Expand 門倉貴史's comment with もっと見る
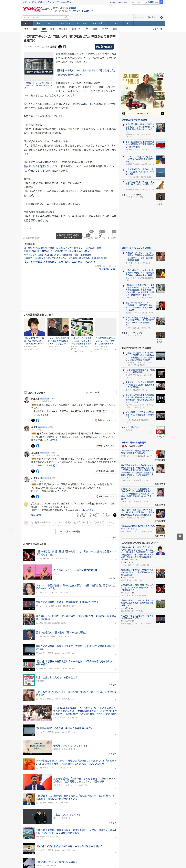Image resolution: width=186 pixels, height=868 pixels. (43, 415)
